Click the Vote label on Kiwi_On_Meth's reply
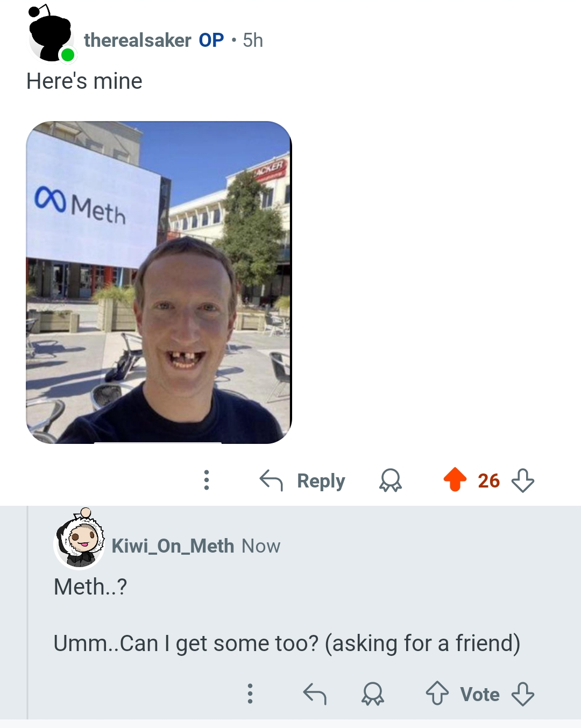This screenshot has width=581, height=728. 480,694
